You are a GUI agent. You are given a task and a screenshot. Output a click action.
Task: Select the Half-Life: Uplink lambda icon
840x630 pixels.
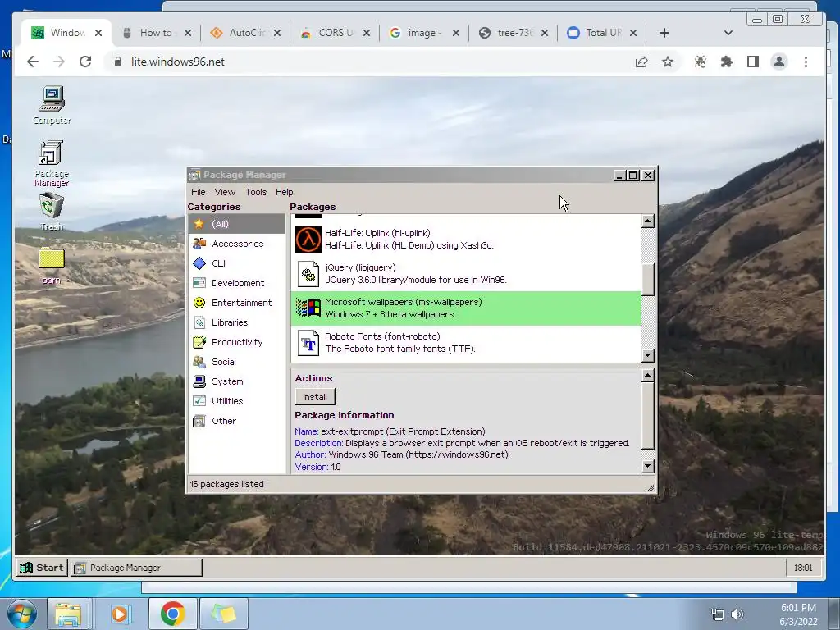coord(308,240)
